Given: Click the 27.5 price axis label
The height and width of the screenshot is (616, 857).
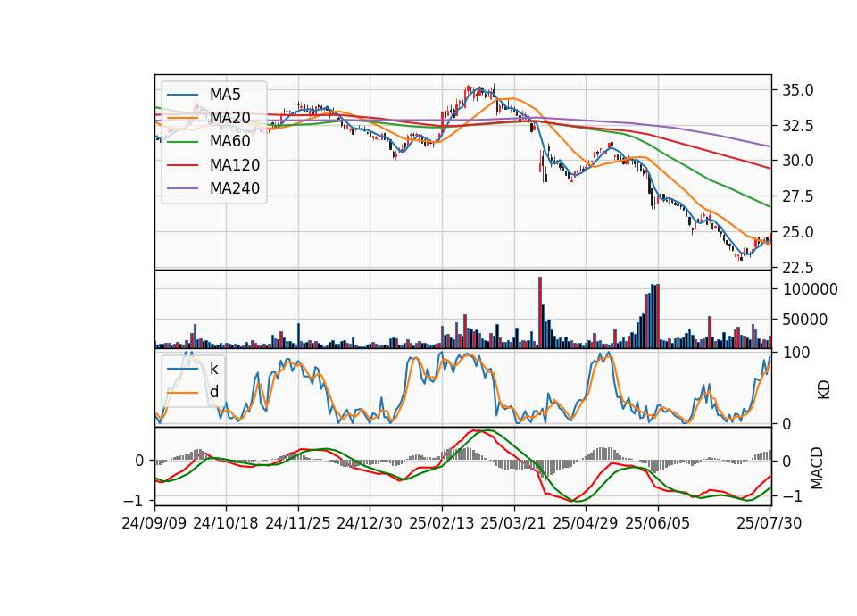Looking at the screenshot, I should (798, 196).
